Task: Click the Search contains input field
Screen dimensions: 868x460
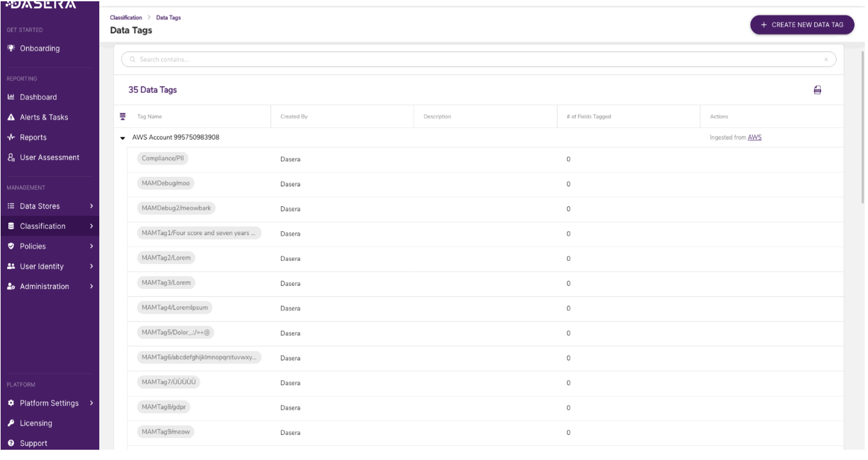Action: point(474,60)
